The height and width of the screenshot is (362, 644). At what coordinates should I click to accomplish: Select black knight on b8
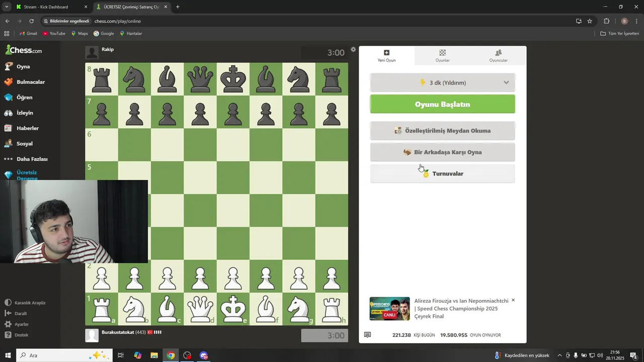click(x=134, y=79)
